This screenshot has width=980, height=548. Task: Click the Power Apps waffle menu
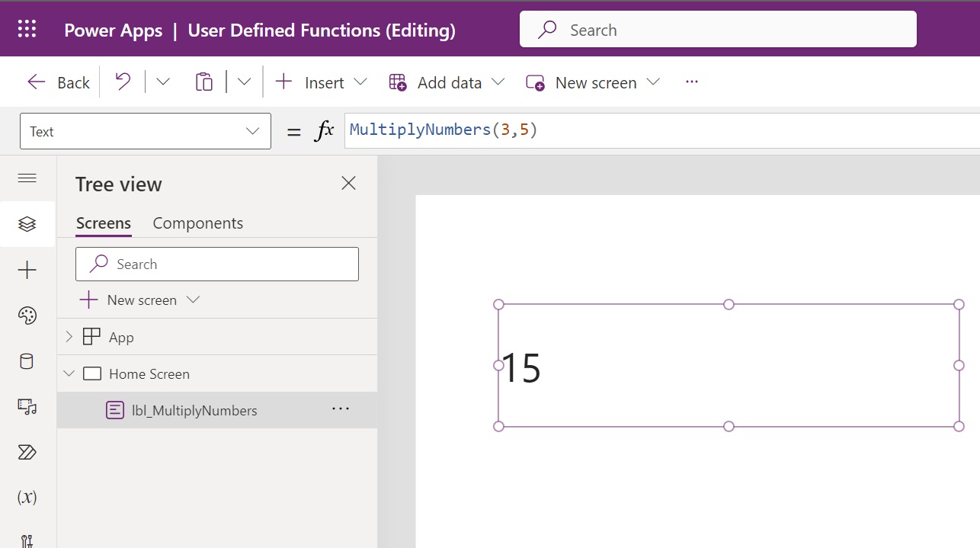click(27, 28)
